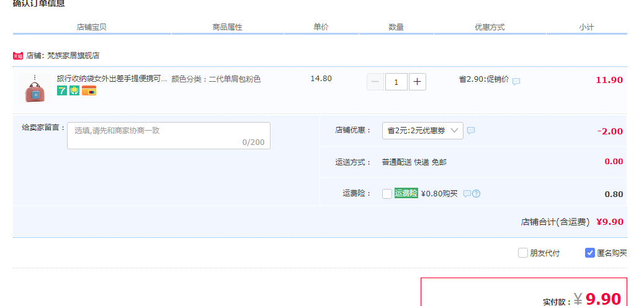This screenshot has height=306, width=644.
Task: Click the green 7-day return icon
Action: coord(61,90)
